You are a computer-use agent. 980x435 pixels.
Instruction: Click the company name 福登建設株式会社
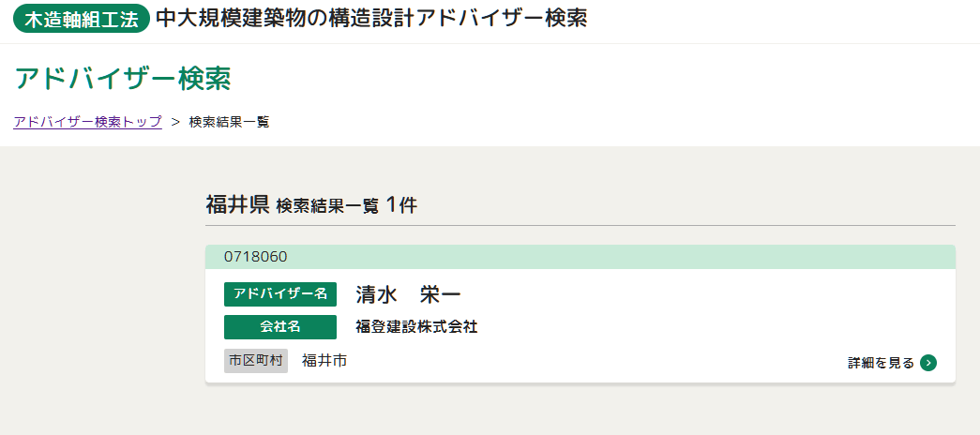pyautogui.click(x=416, y=327)
